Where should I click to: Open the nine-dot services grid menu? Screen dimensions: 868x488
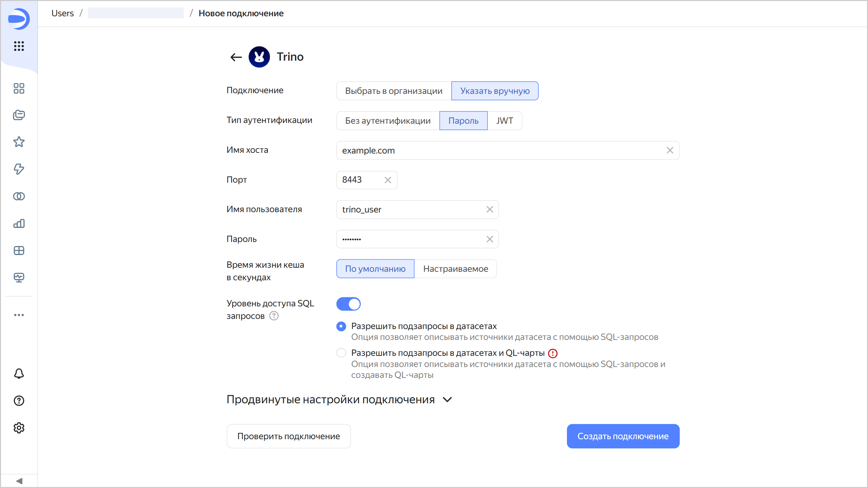pos(19,46)
